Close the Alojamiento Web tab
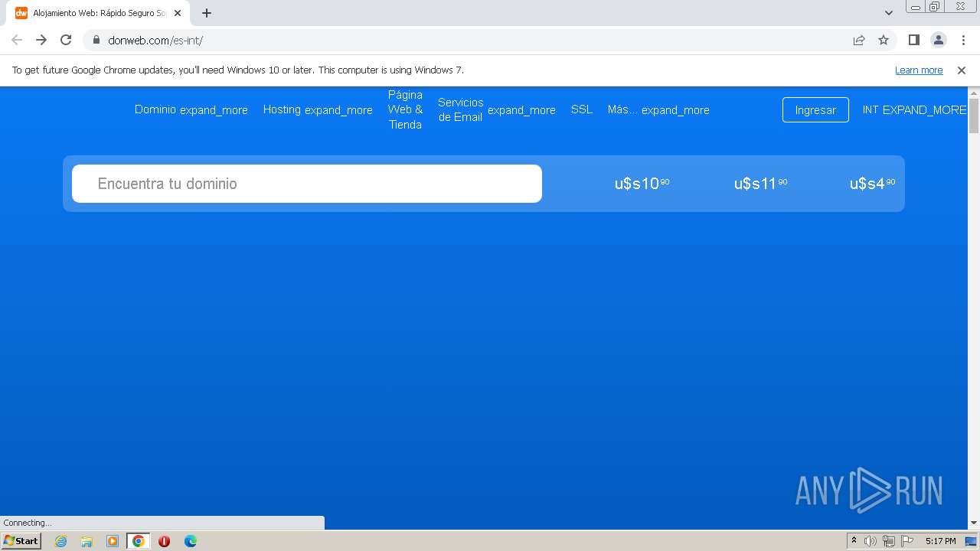 click(x=178, y=13)
